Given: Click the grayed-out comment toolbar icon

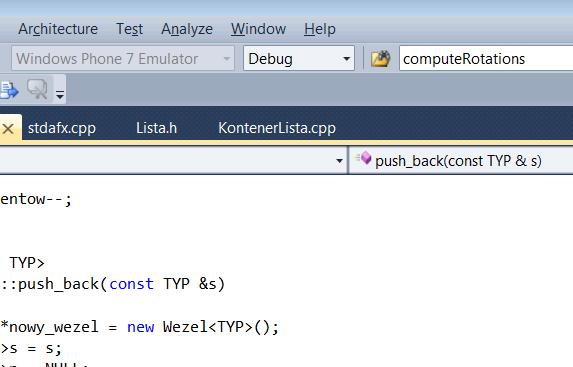Looking at the screenshot, I should 37,89.
